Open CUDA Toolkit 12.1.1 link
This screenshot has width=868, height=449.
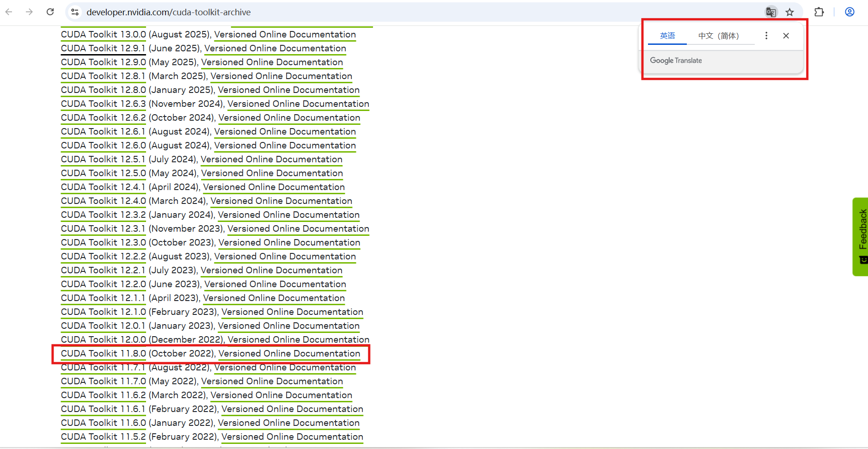[x=104, y=298]
